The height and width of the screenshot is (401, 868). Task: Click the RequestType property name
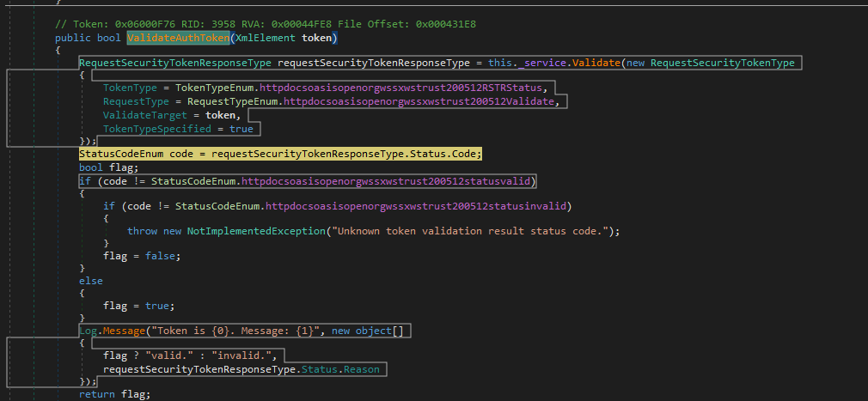pyautogui.click(x=136, y=102)
